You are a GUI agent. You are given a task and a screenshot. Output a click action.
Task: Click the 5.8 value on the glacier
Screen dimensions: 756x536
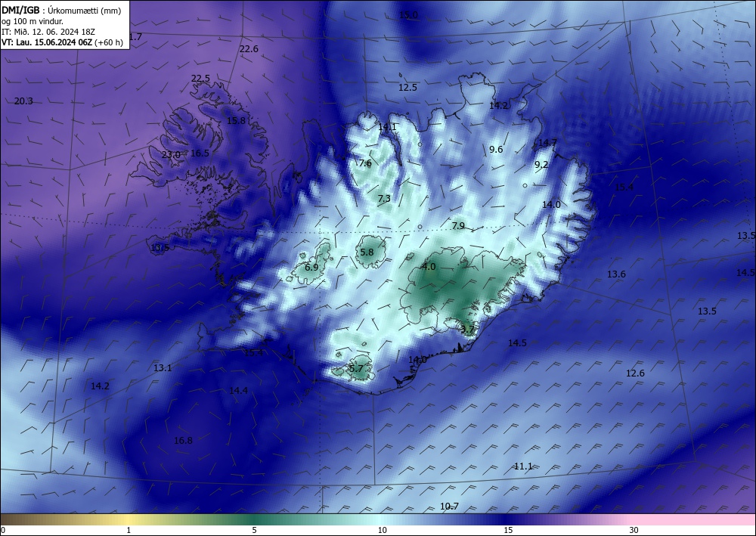click(x=367, y=253)
